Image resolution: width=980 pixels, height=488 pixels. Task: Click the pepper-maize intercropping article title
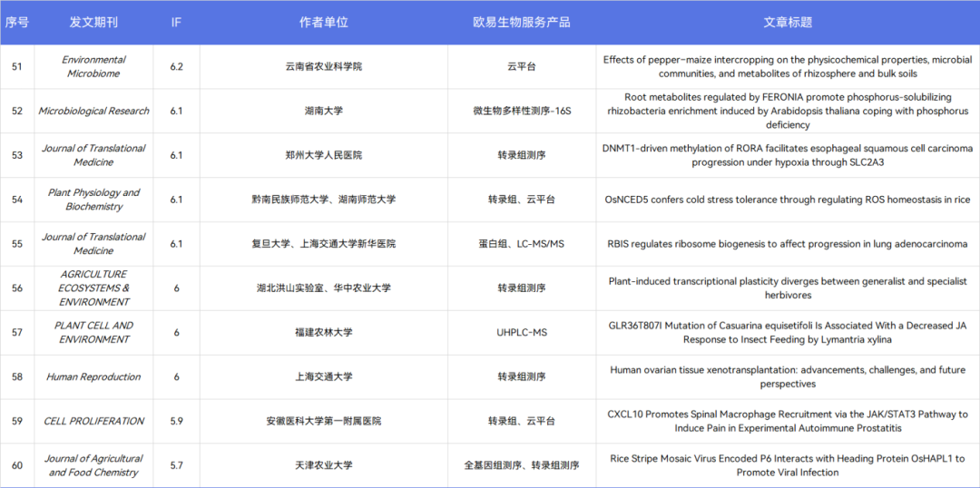click(x=789, y=66)
